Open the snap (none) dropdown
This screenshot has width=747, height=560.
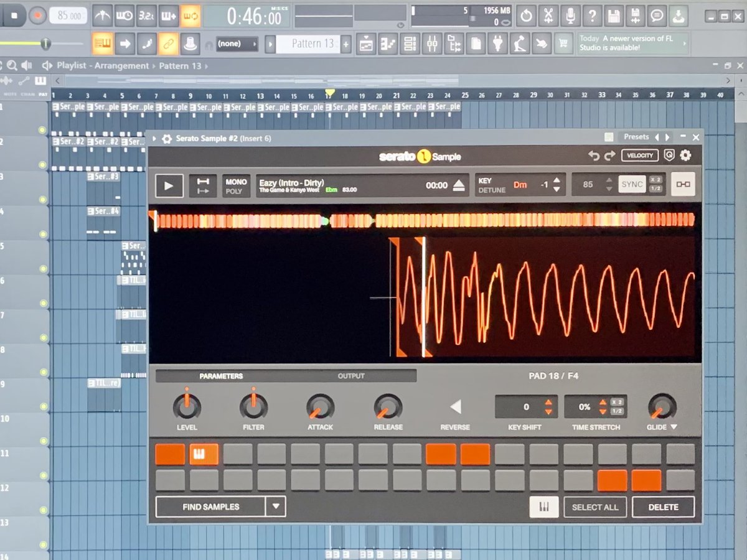pyautogui.click(x=237, y=44)
